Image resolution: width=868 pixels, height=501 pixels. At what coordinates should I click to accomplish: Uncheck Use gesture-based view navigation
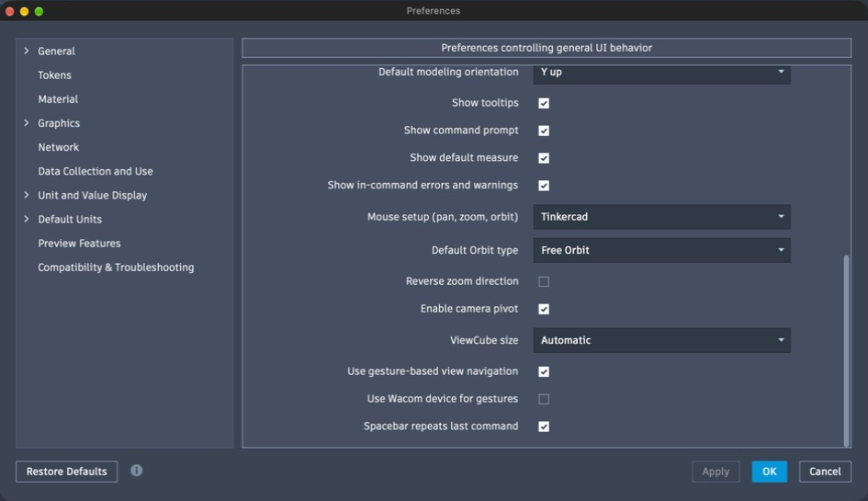pyautogui.click(x=544, y=372)
